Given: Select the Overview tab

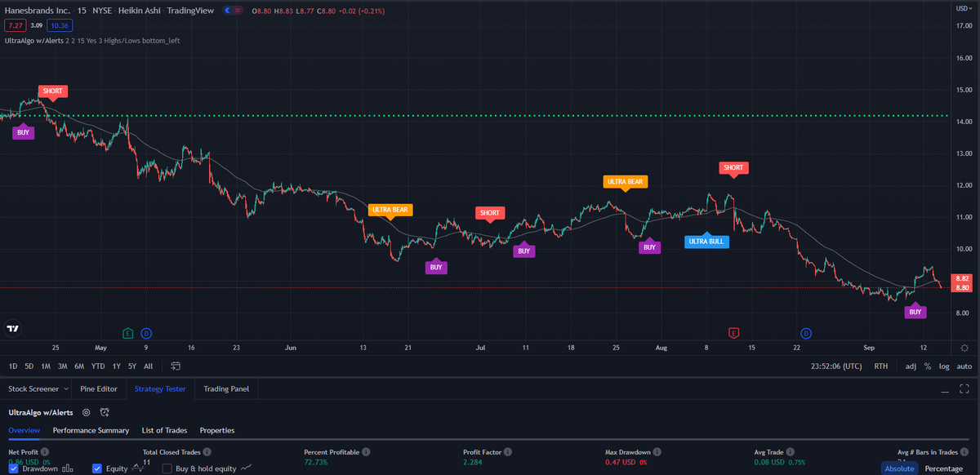Looking at the screenshot, I should click(x=24, y=430).
